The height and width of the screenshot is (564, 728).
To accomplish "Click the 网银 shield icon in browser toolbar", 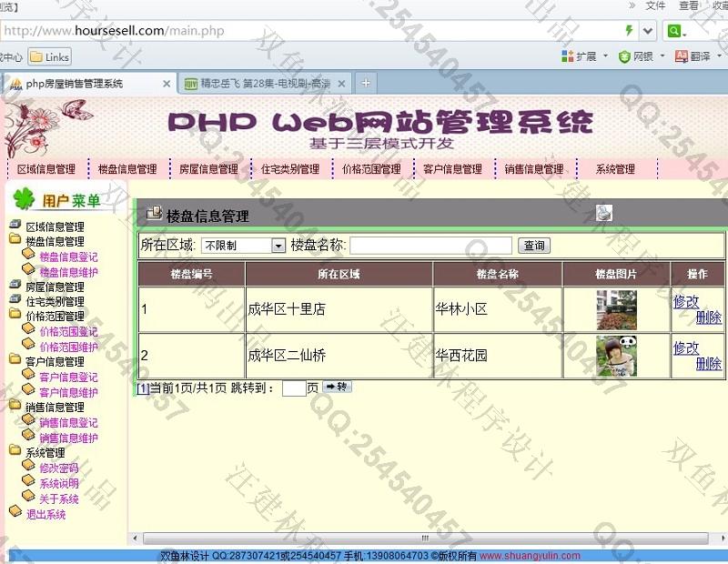I will [x=624, y=56].
